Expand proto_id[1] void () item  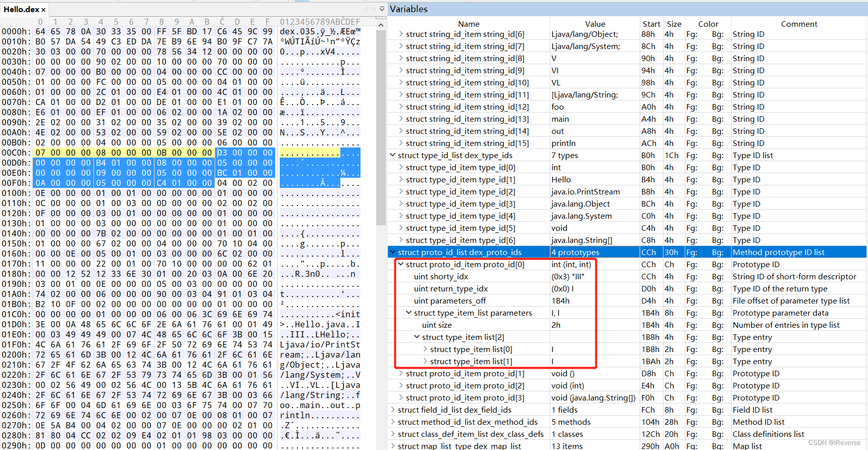coord(401,373)
